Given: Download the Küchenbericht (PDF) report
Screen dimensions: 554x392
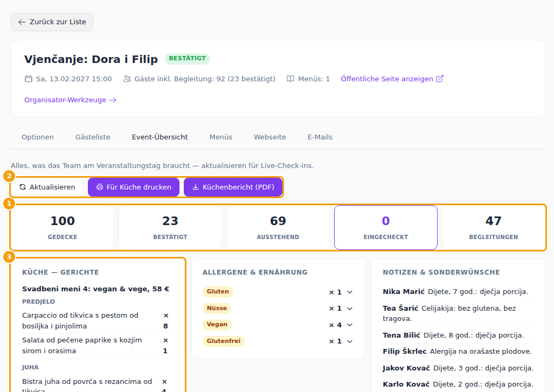Looking at the screenshot, I should pyautogui.click(x=233, y=187).
